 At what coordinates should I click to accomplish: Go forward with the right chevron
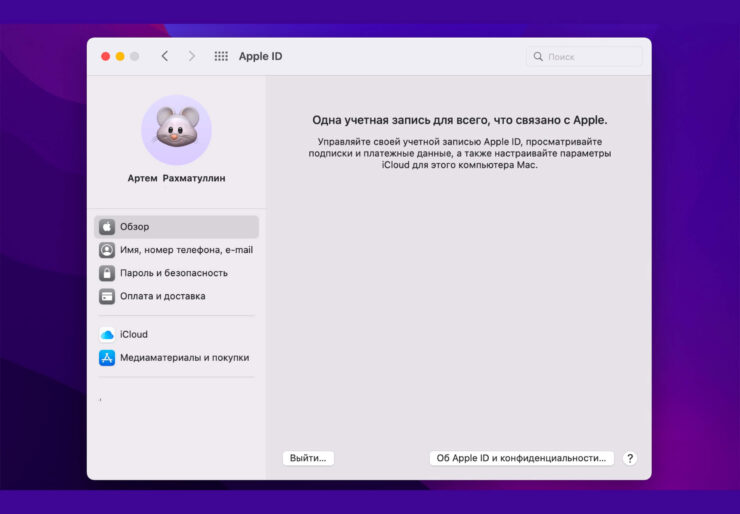(192, 56)
